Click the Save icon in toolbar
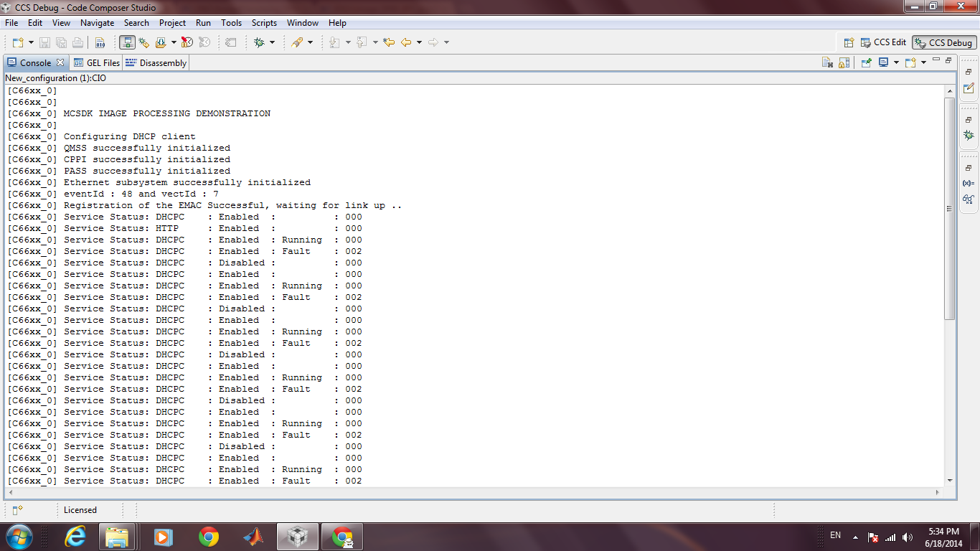This screenshot has width=980, height=551. [44, 42]
